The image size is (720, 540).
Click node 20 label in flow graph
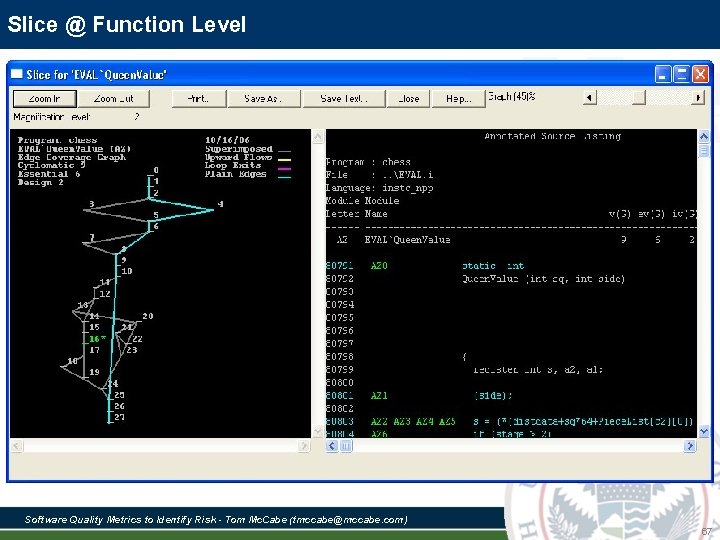147,316
